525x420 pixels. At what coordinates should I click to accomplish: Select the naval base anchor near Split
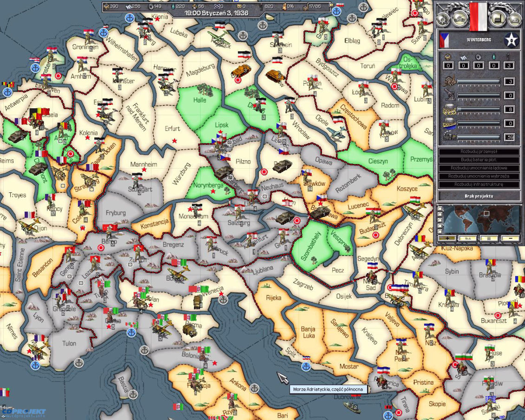click(x=306, y=367)
